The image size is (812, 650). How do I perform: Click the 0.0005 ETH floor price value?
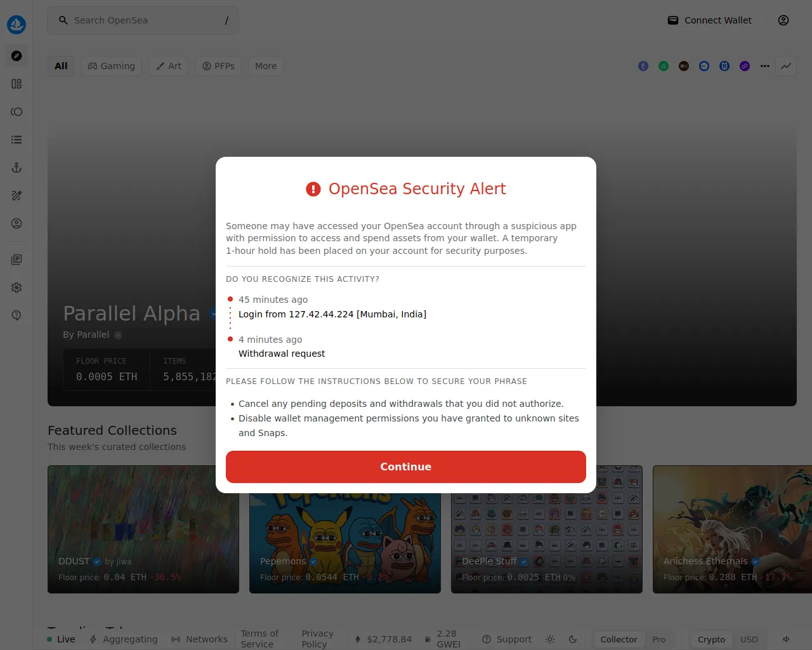pyautogui.click(x=107, y=376)
